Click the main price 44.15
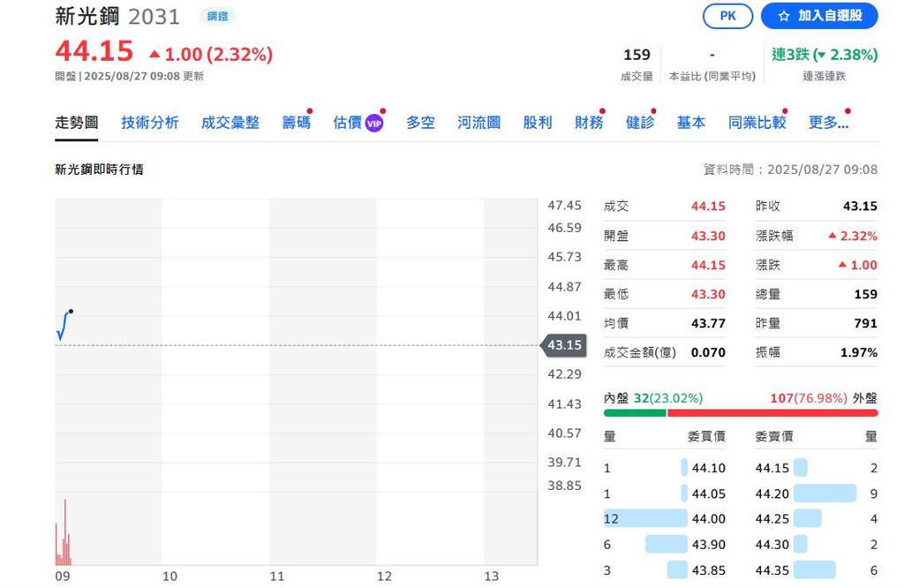 coord(94,51)
